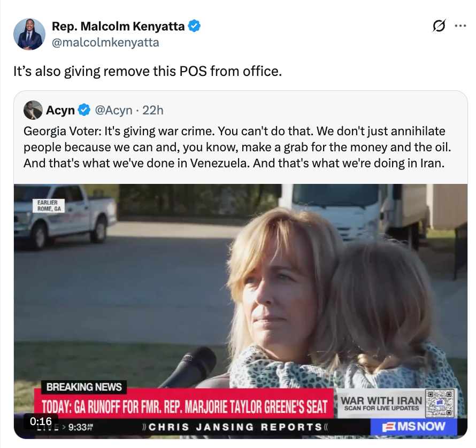Open Acyn's small avatar in quoted post
The width and height of the screenshot is (476, 448).
click(x=33, y=110)
